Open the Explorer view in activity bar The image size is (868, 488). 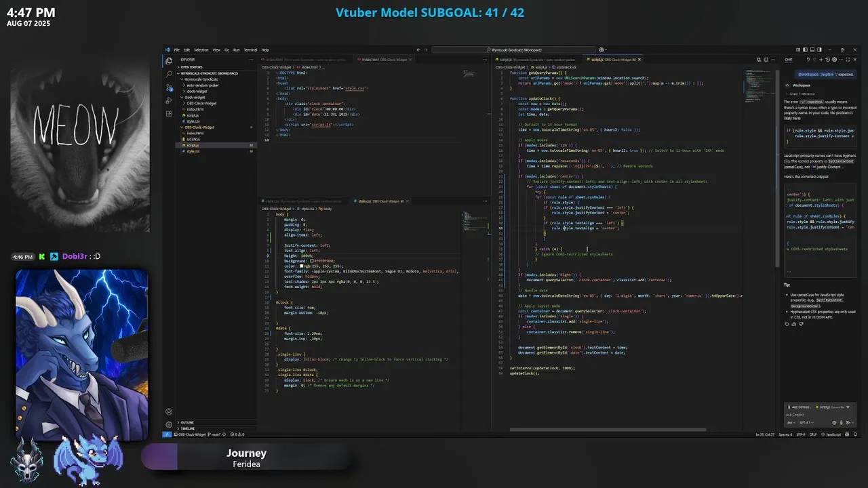click(x=169, y=60)
